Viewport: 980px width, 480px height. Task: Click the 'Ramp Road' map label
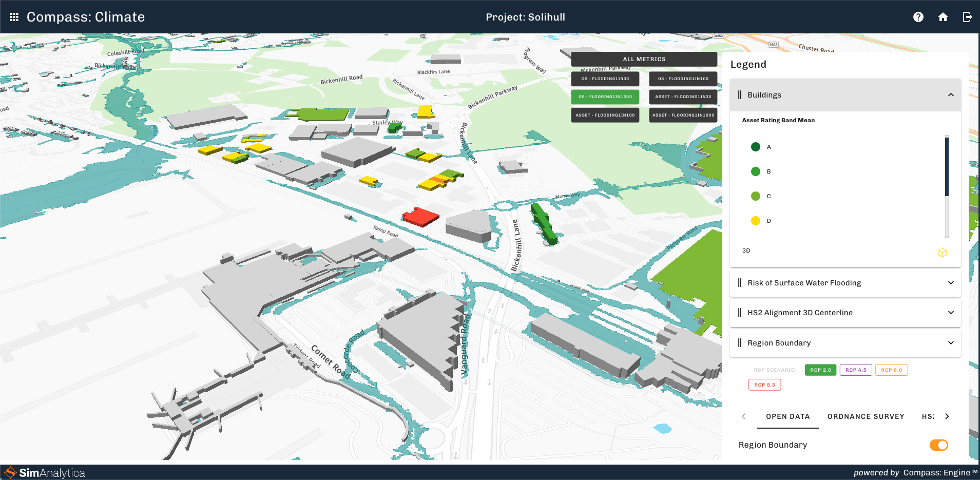coord(386,232)
